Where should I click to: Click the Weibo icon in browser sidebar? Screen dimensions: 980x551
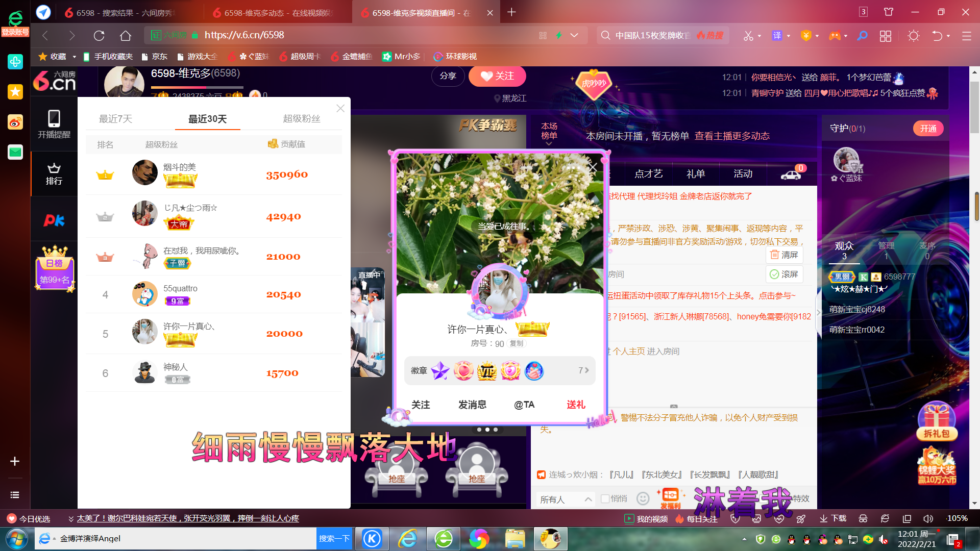click(x=15, y=122)
